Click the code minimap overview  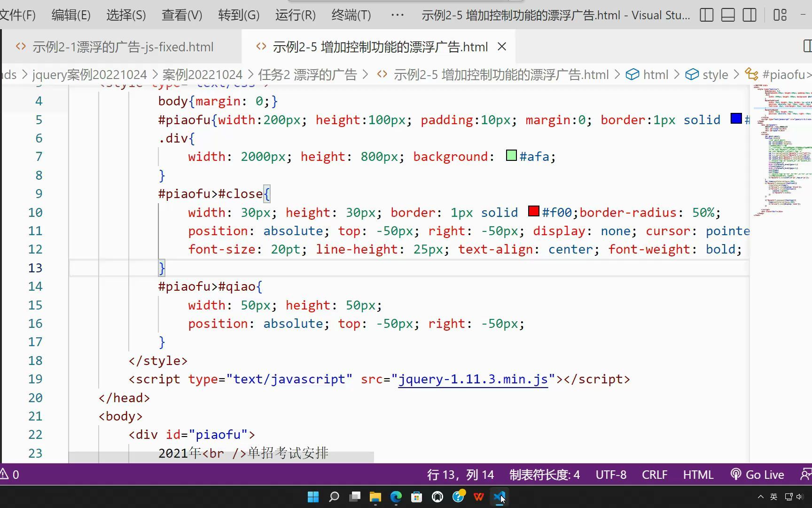[x=782, y=151]
